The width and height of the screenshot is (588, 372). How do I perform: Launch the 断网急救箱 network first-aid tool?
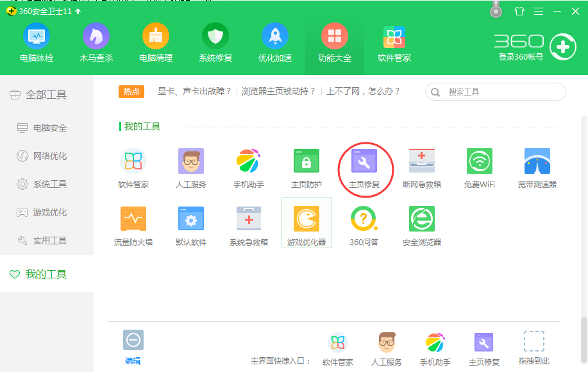pyautogui.click(x=421, y=168)
